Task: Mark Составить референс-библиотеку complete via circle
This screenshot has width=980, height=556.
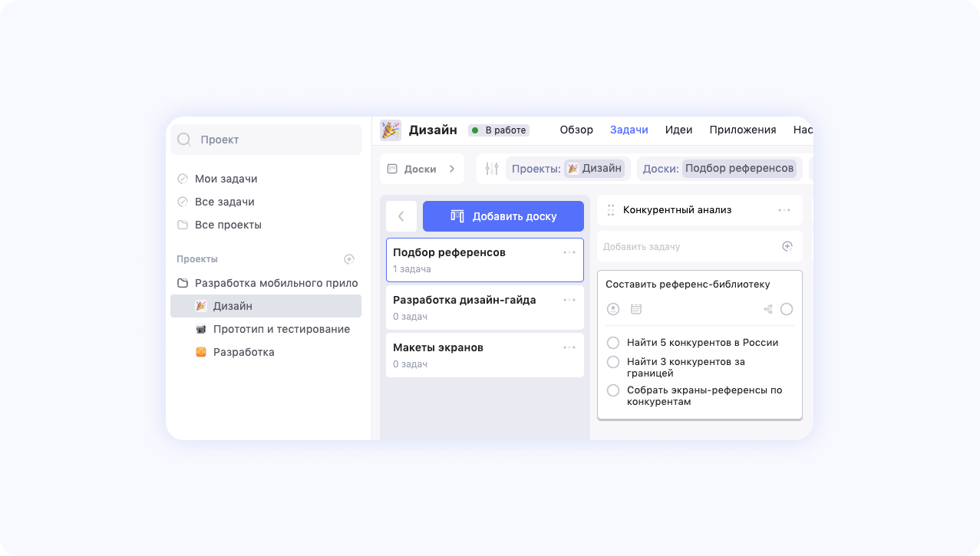Action: pos(787,308)
